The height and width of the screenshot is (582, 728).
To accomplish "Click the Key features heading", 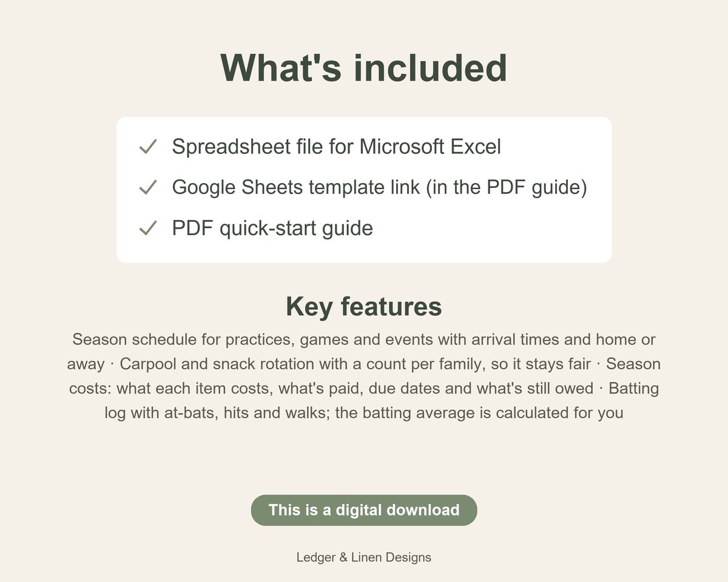I will [363, 307].
